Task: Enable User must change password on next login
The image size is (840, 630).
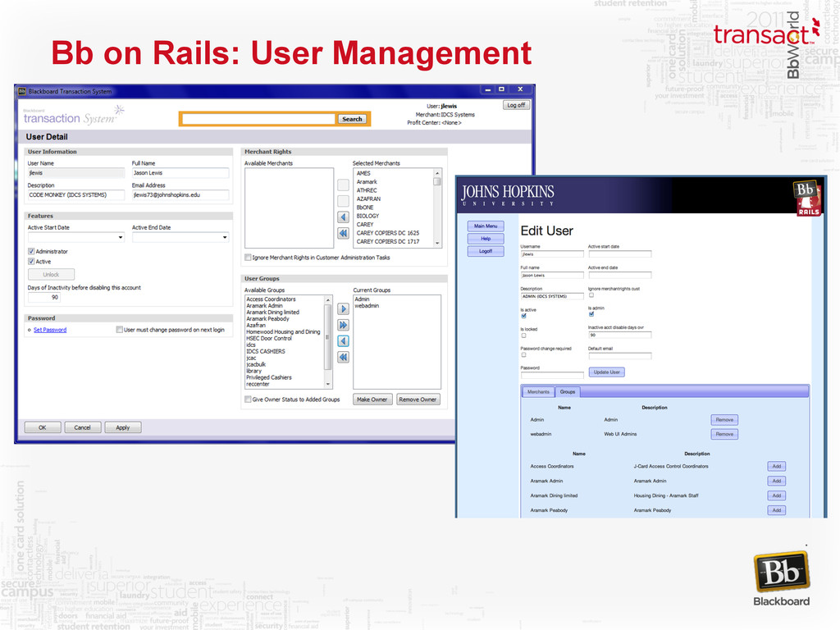Action: click(120, 330)
